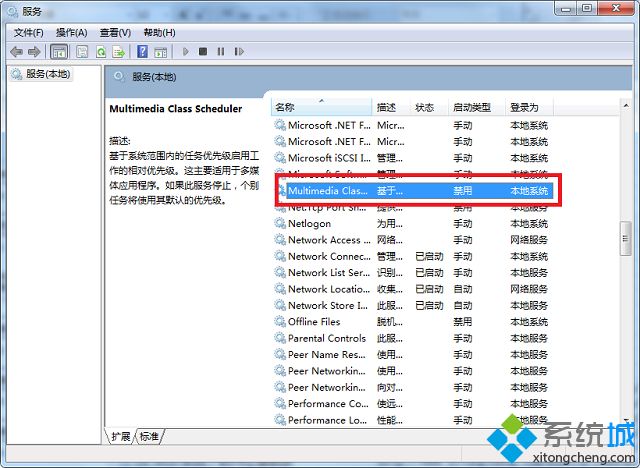The image size is (640, 468).
Task: Select 服务(本地) in the left tree
Action: coord(41,74)
